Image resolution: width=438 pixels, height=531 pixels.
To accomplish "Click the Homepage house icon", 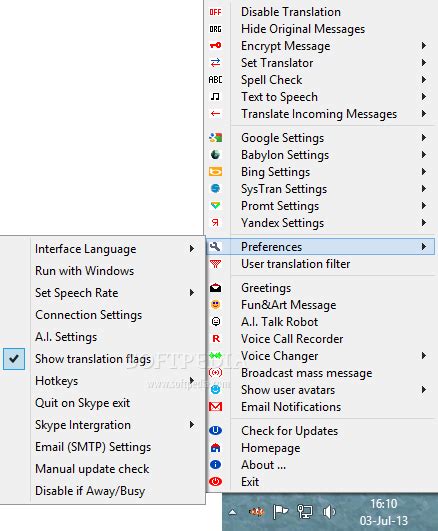I will 215,448.
